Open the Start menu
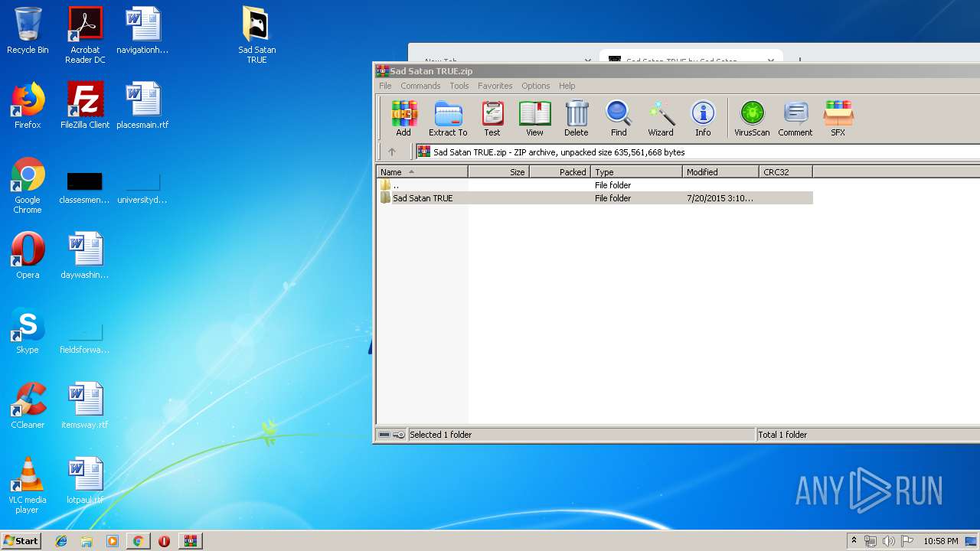This screenshot has width=980, height=551. (21, 541)
